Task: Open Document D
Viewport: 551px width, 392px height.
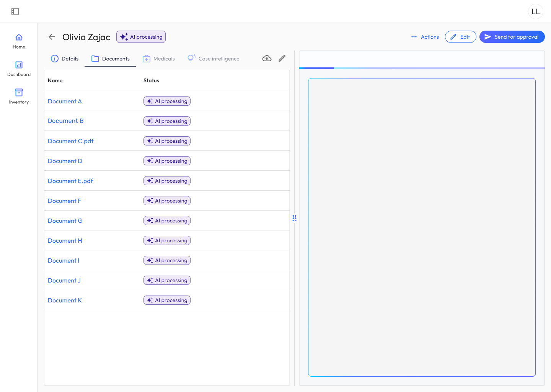Action: coord(65,161)
